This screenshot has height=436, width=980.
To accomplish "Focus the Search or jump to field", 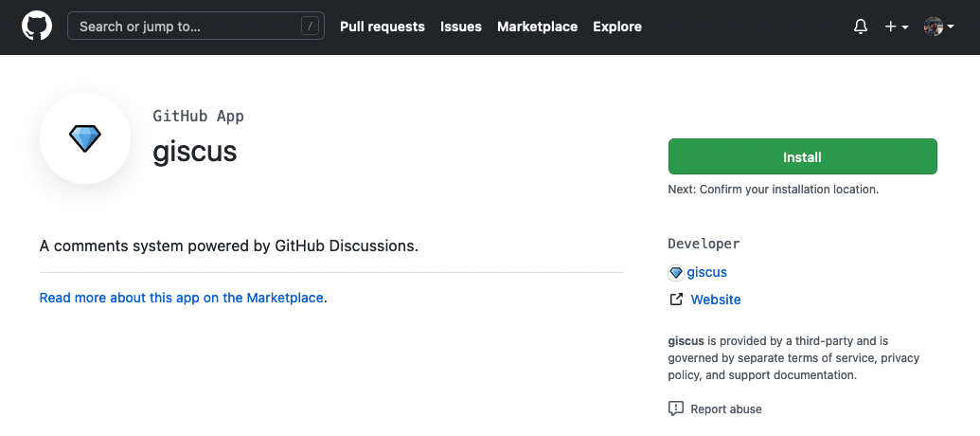I will point(185,27).
